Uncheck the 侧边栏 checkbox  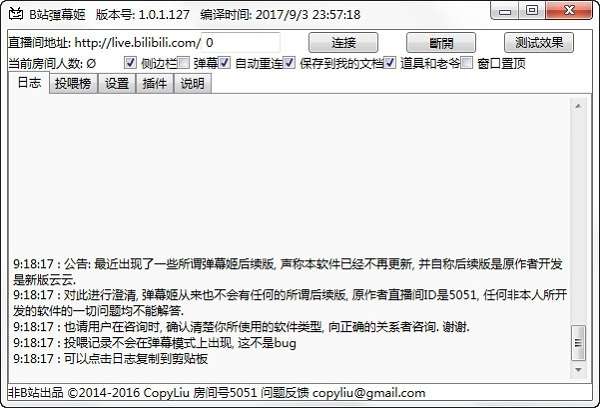point(130,62)
